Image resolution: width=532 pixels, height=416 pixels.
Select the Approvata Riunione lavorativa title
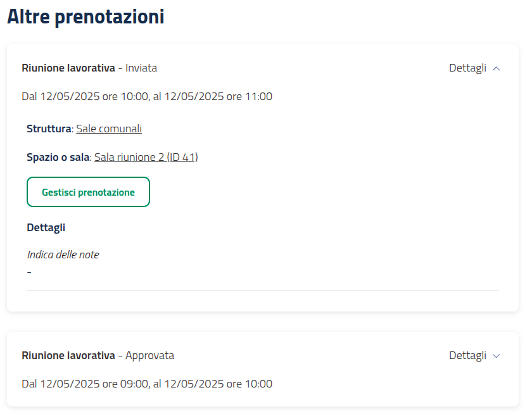(68, 355)
